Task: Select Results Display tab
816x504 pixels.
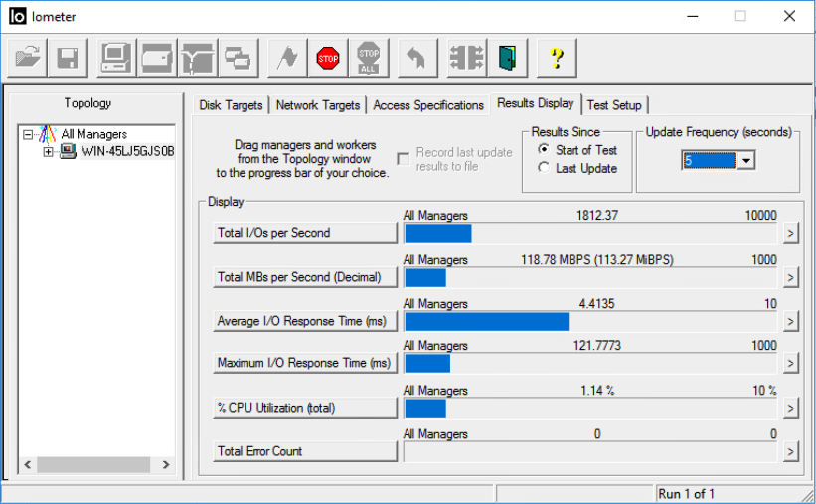Action: 536,103
